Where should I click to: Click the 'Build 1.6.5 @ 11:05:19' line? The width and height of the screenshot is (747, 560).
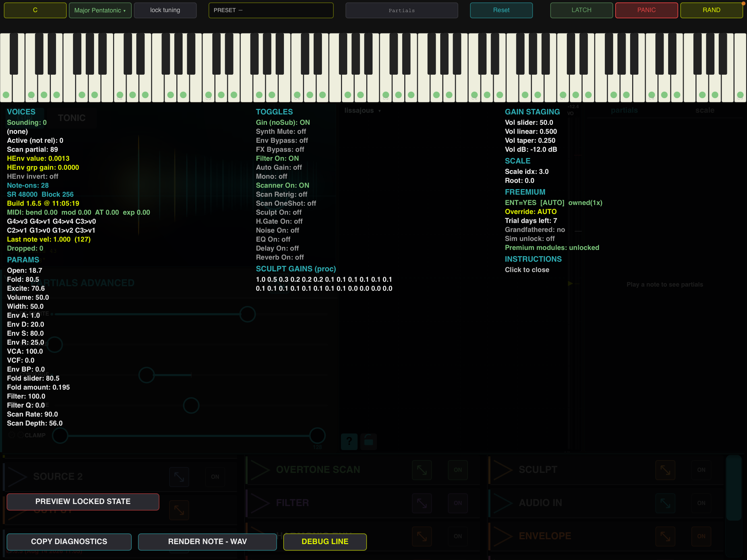tap(43, 203)
